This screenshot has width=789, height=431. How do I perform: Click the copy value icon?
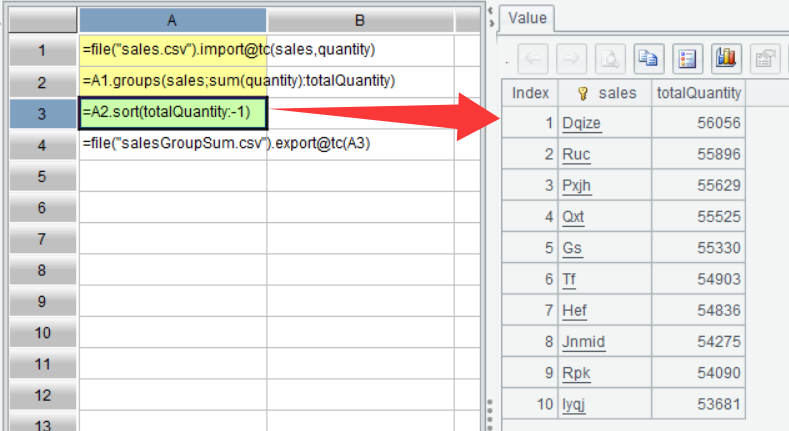pyautogui.click(x=648, y=59)
